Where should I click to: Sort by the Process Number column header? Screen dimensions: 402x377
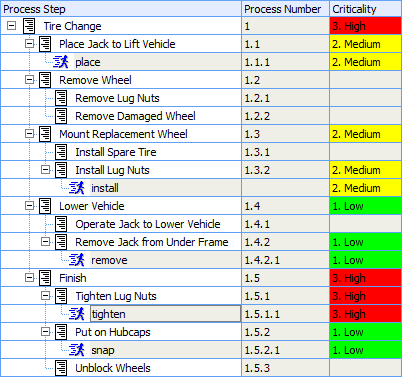[285, 9]
